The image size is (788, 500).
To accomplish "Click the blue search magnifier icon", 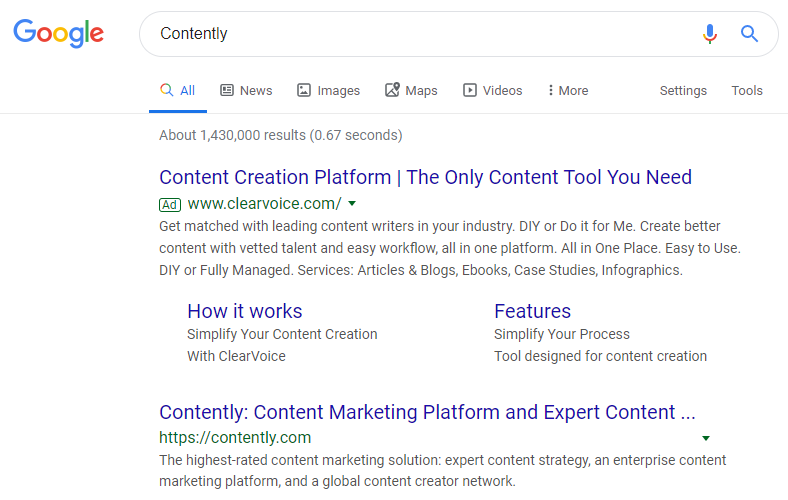I will point(749,34).
